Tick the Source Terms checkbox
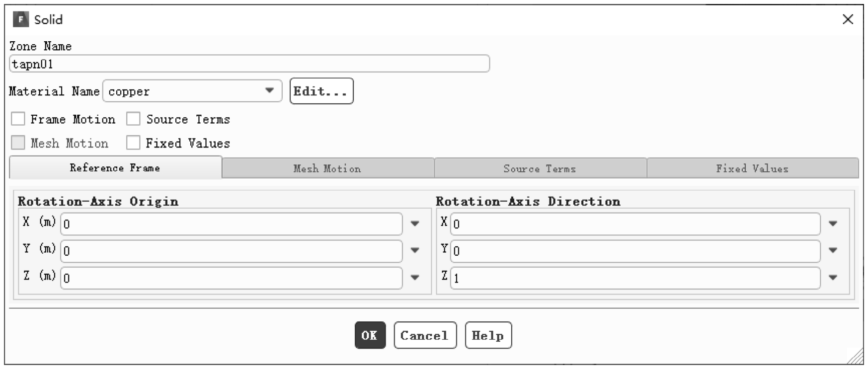868x369 pixels. click(x=133, y=119)
